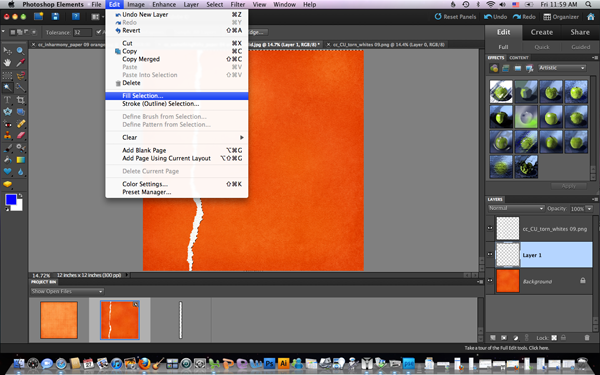Toggle visibility of Layer 1

(x=490, y=254)
